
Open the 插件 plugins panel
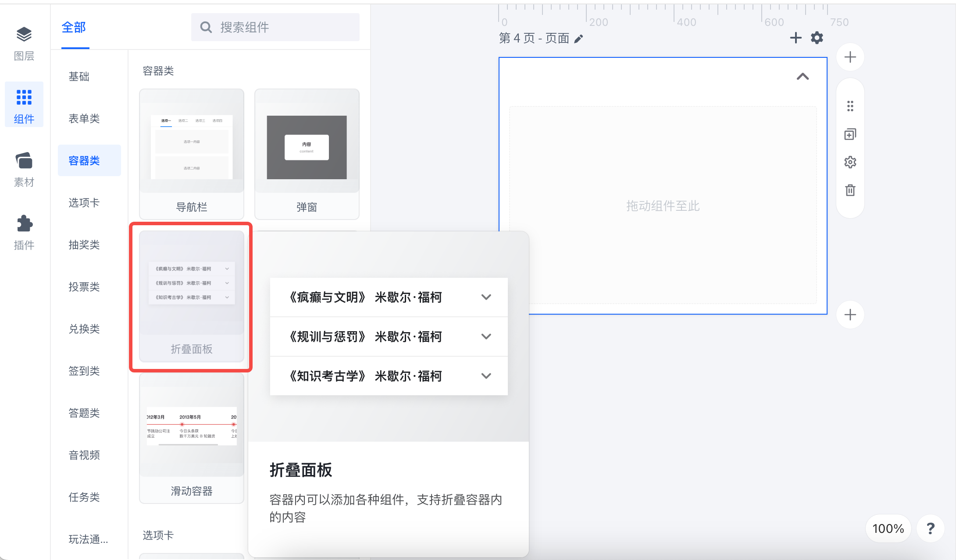[x=24, y=233]
